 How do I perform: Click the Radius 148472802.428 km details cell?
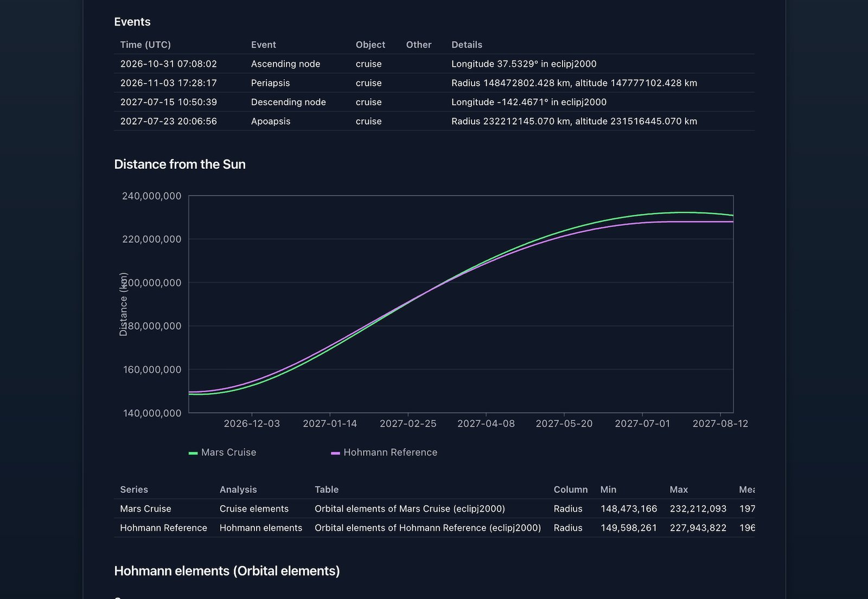coord(574,83)
